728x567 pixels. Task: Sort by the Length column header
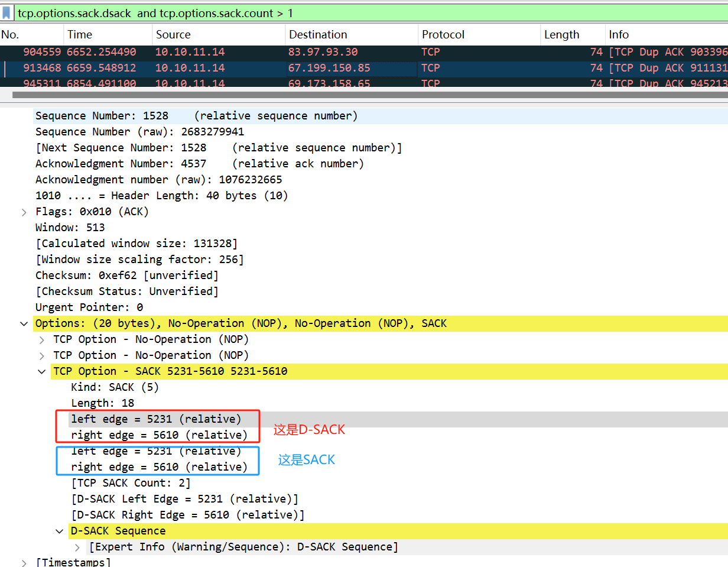[x=573, y=34]
